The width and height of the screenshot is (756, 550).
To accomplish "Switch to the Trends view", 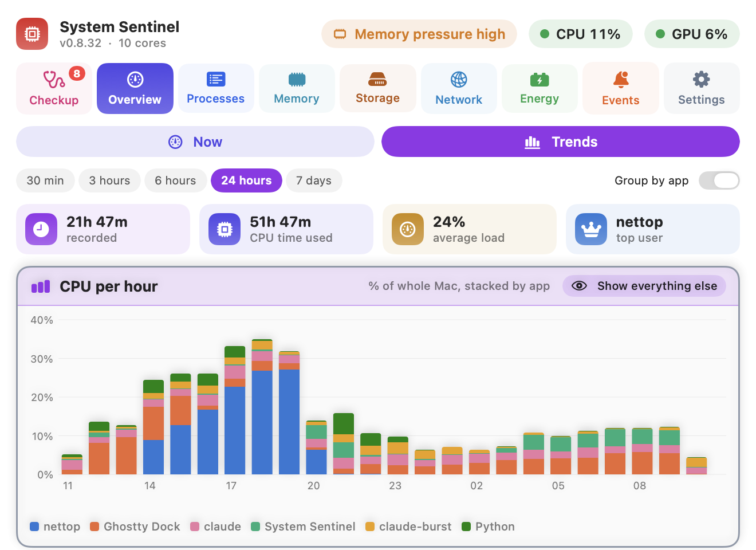I will click(x=561, y=142).
